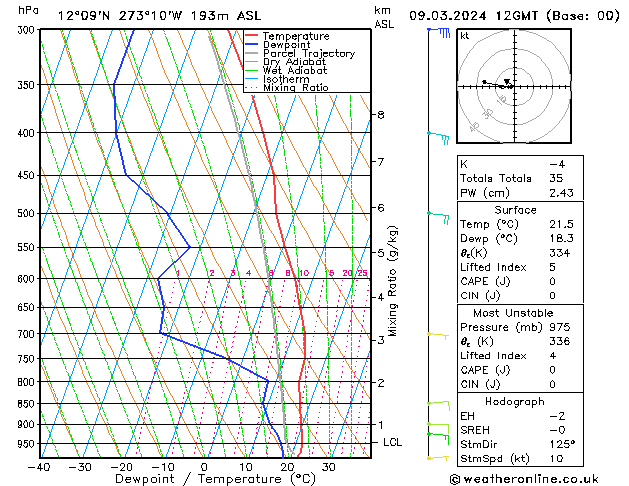The image size is (629, 486).
Task: Click 'Lifted Index' in the Surface section
Action: pos(493,267)
